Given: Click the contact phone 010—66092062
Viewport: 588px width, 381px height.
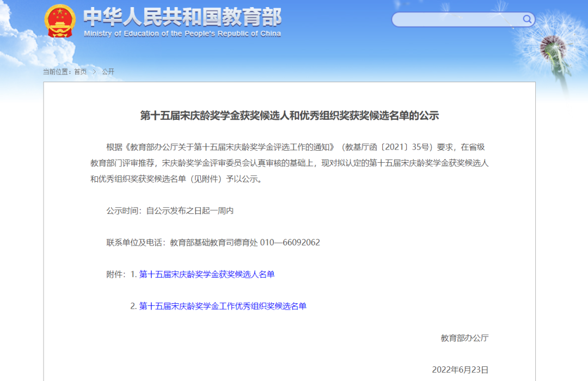Looking at the screenshot, I should (x=290, y=243).
